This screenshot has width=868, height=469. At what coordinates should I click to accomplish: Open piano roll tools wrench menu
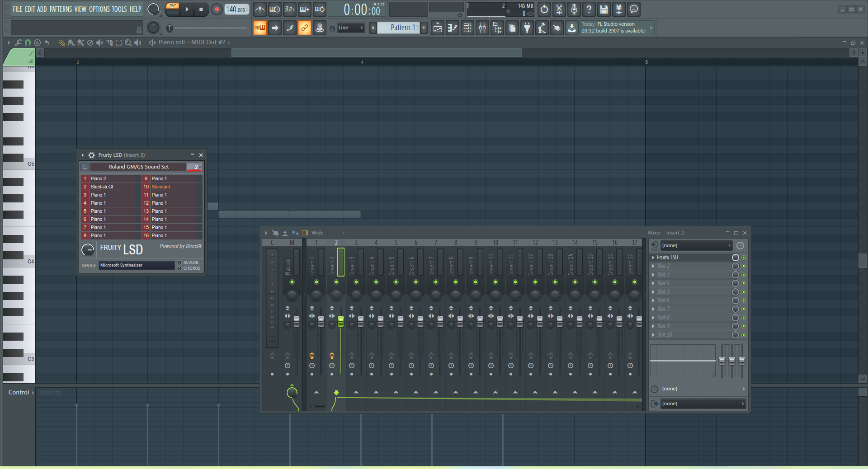click(x=18, y=42)
